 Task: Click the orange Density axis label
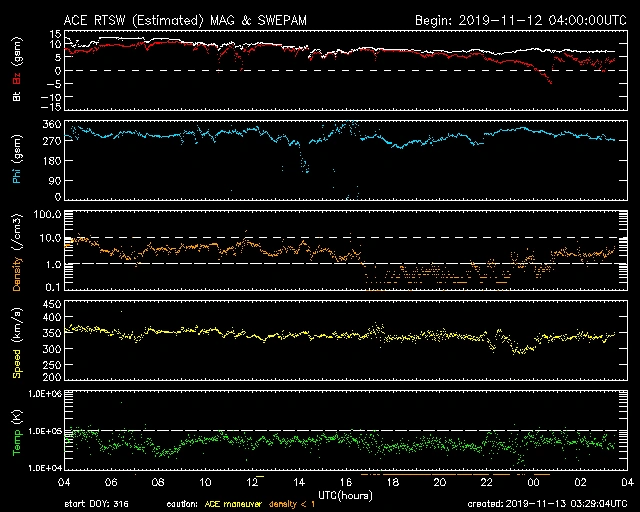click(x=18, y=255)
